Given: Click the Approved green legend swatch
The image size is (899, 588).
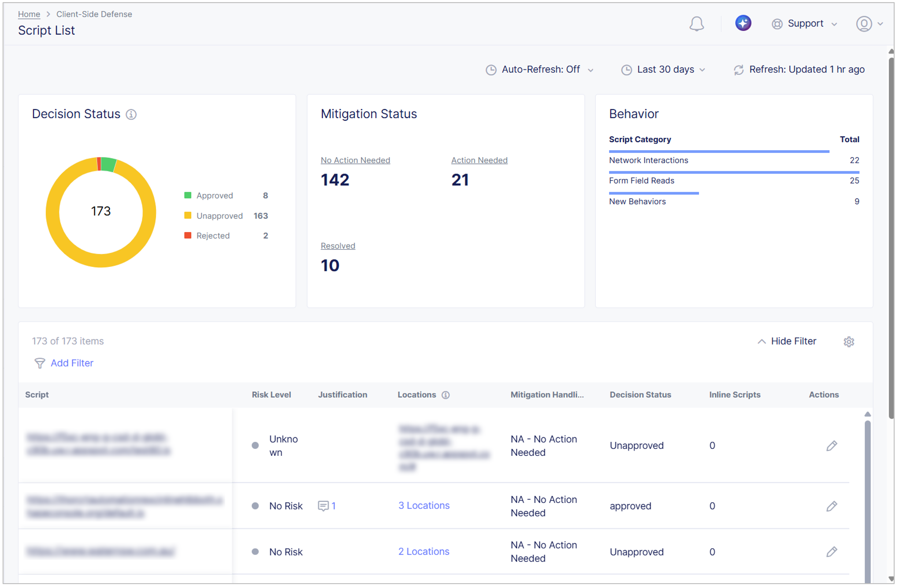Looking at the screenshot, I should coord(188,195).
